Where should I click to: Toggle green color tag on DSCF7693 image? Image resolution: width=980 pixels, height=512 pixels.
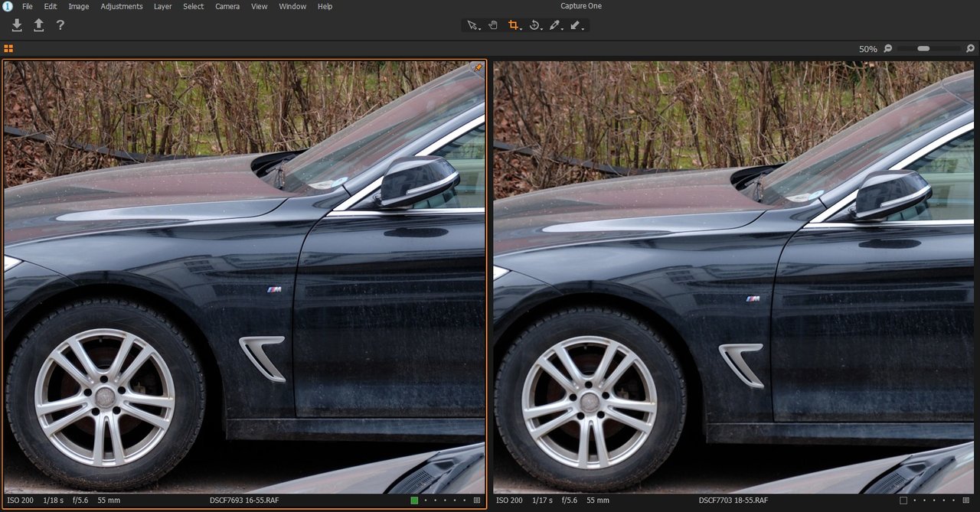coord(414,501)
